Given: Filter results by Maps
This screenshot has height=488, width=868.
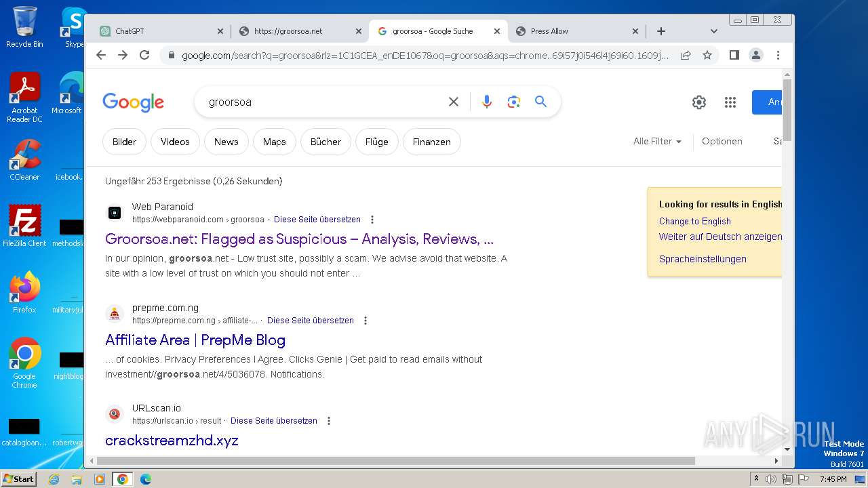Looking at the screenshot, I should tap(274, 142).
